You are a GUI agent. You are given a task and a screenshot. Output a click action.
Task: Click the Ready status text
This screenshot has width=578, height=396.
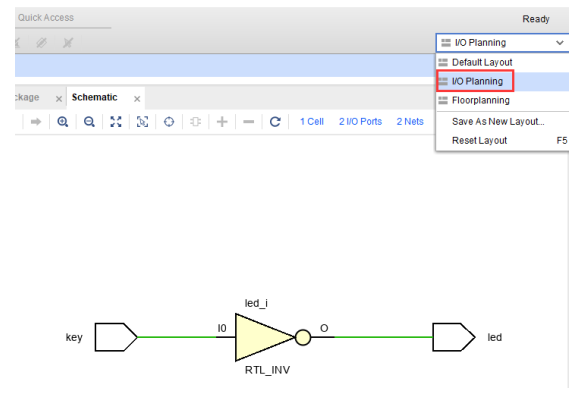(x=536, y=19)
